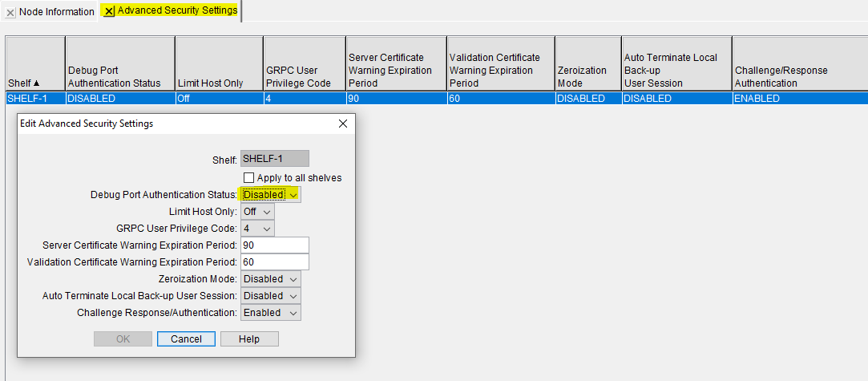Open the GRPC User Privilege Code dropdown
The image size is (868, 381).
point(257,229)
